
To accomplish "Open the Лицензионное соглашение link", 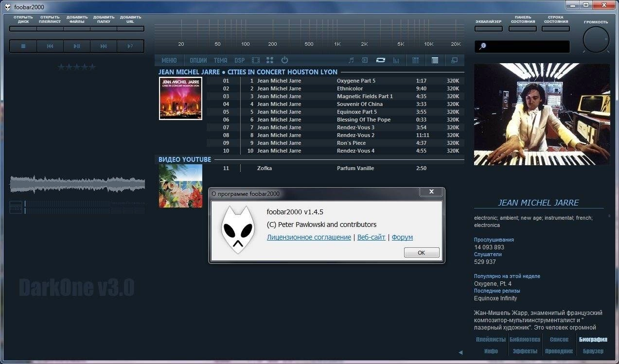I will pyautogui.click(x=309, y=237).
